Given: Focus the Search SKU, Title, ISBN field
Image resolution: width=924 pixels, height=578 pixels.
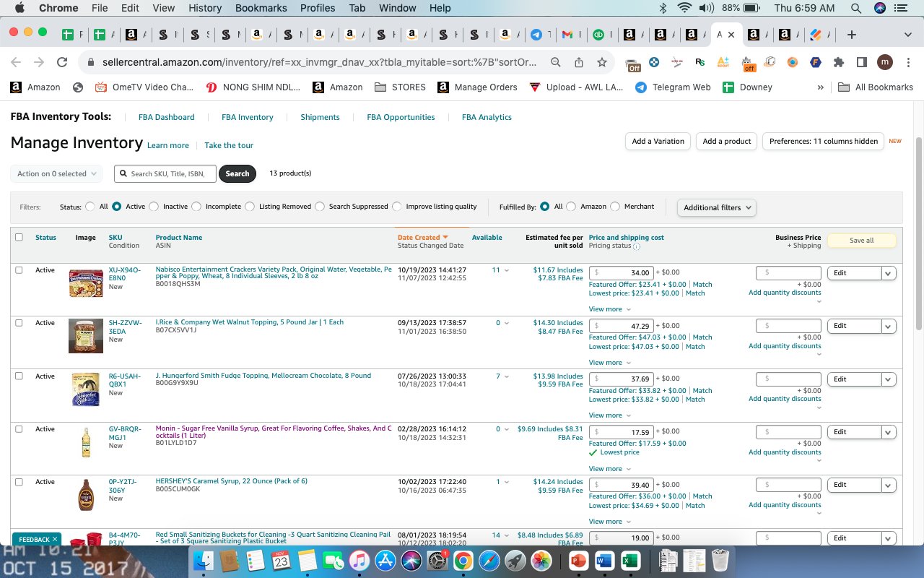Looking at the screenshot, I should point(165,173).
